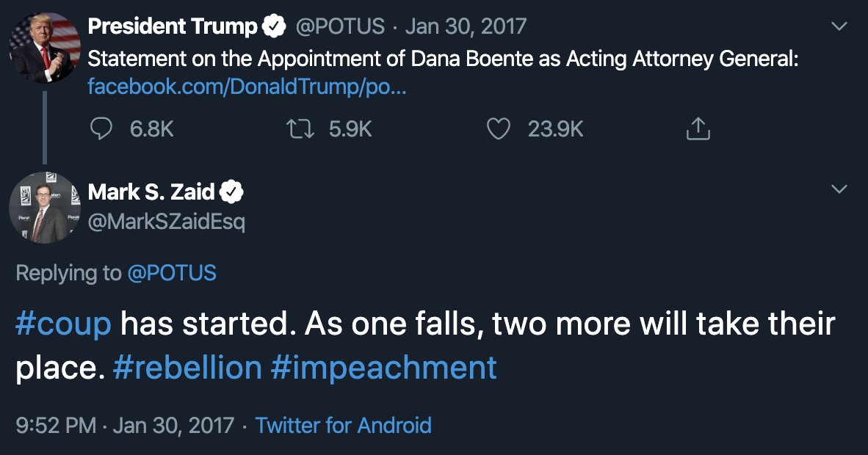Retweet the President Trump tweet
Screen dimensions: 868x455
coord(299,129)
